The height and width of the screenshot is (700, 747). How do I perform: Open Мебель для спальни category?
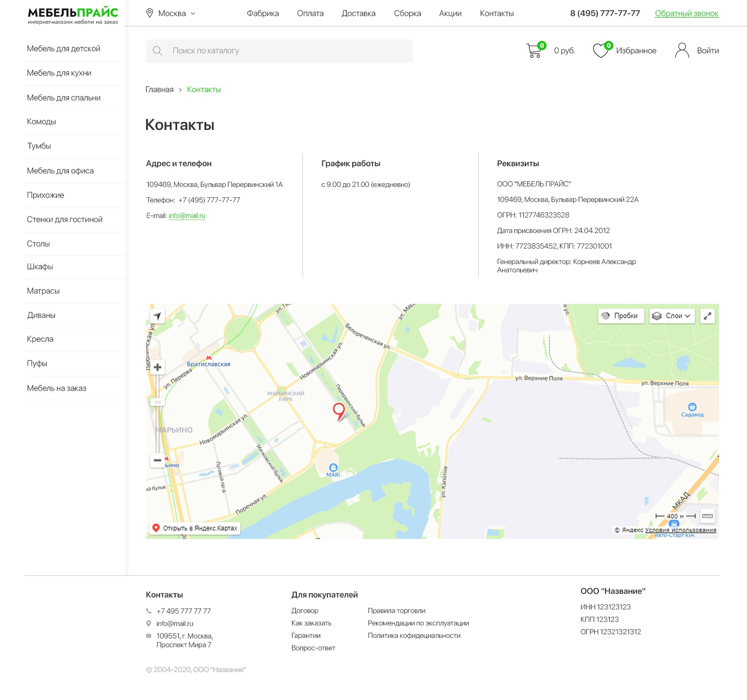click(x=64, y=98)
